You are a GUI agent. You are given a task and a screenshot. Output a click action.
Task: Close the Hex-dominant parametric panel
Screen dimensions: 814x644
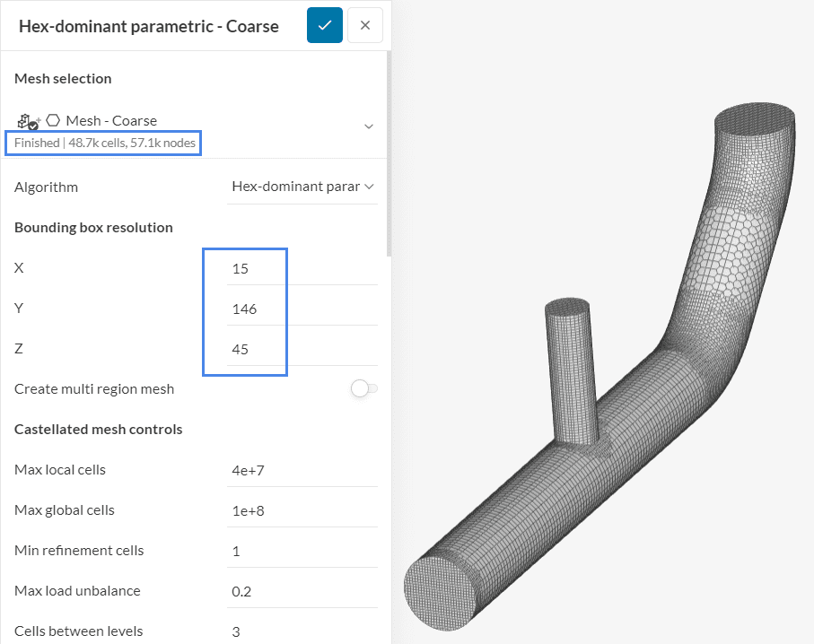[x=364, y=25]
